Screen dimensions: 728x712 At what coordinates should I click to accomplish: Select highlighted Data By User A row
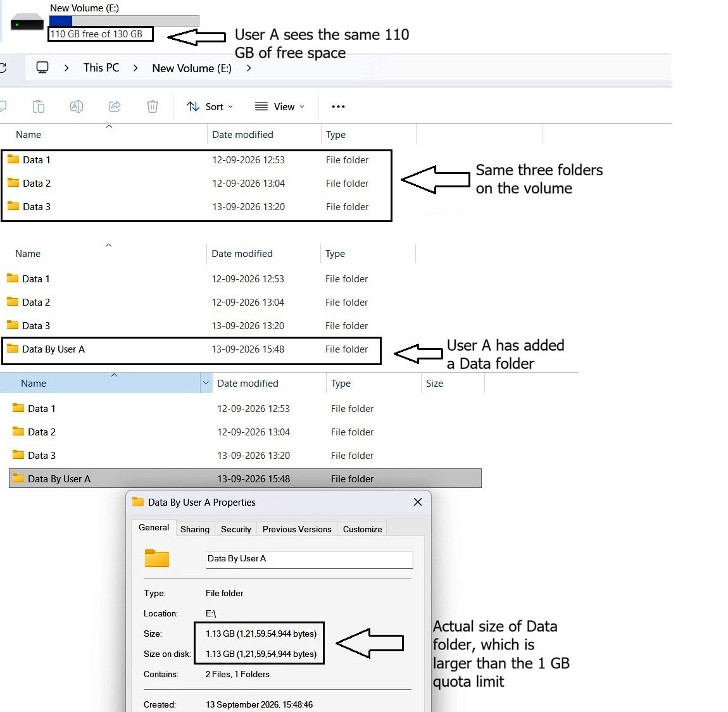[245, 478]
